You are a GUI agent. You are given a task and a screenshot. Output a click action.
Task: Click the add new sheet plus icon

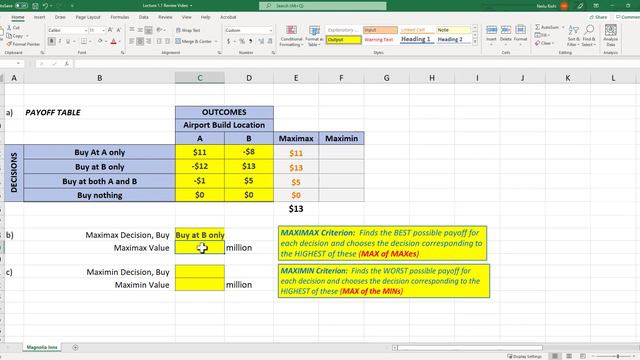tap(75, 347)
